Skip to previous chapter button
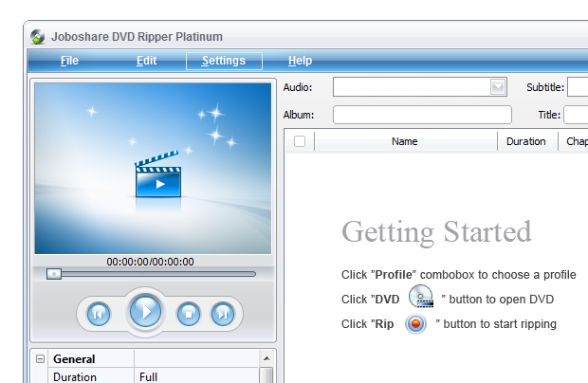The height and width of the screenshot is (383, 588). [99, 314]
